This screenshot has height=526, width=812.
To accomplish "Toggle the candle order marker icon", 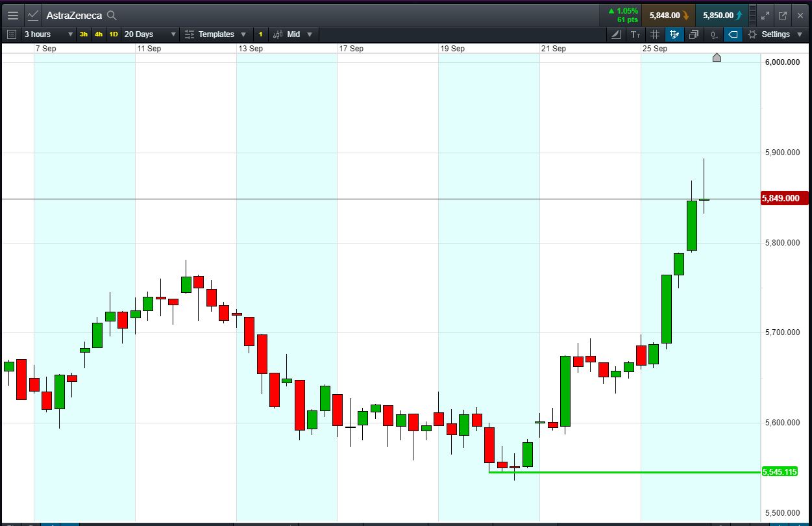I will (x=713, y=34).
